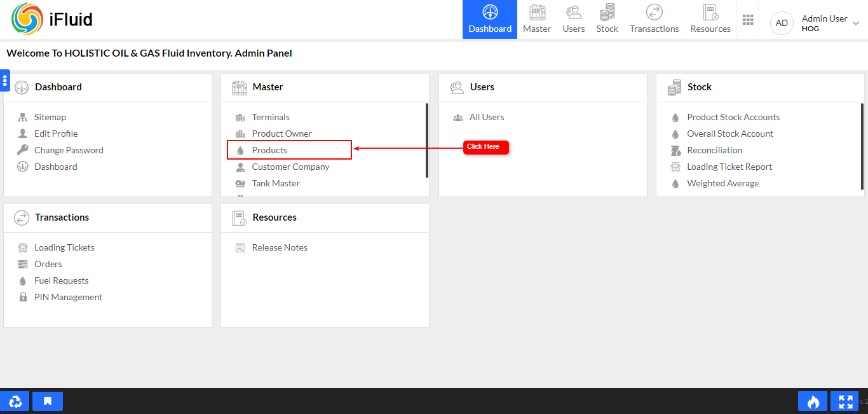The width and height of the screenshot is (868, 414).
Task: Click the Overall Stock Account droplet icon
Action: click(675, 134)
